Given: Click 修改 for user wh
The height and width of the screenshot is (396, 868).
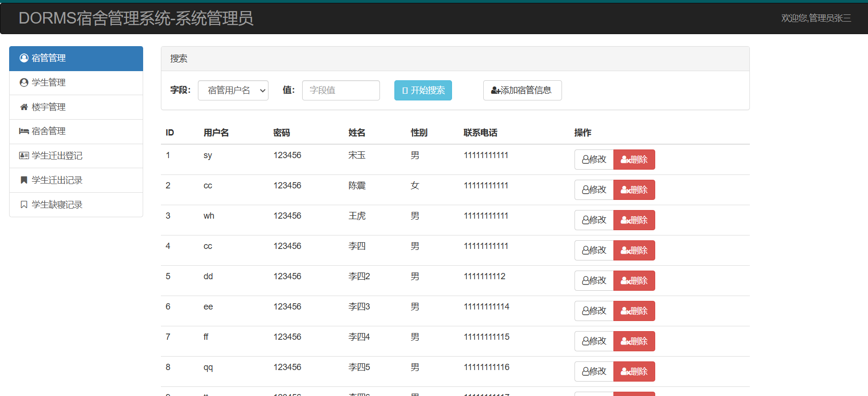Looking at the screenshot, I should point(594,220).
